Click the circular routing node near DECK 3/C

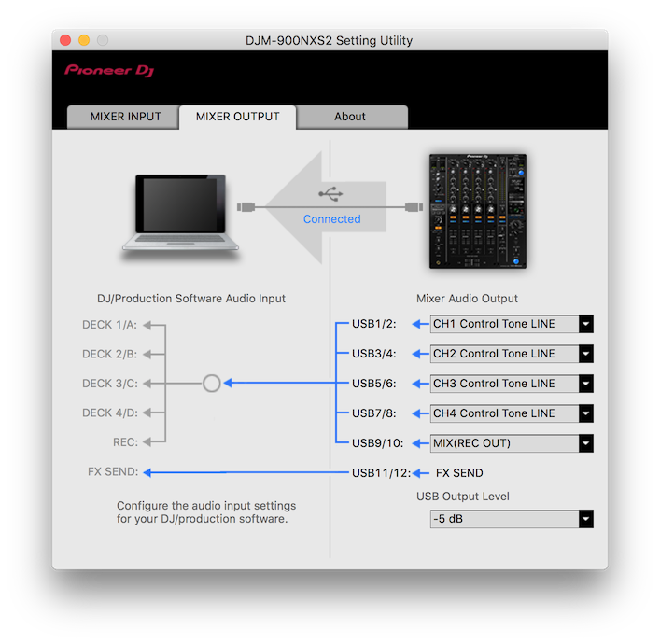pyautogui.click(x=211, y=383)
